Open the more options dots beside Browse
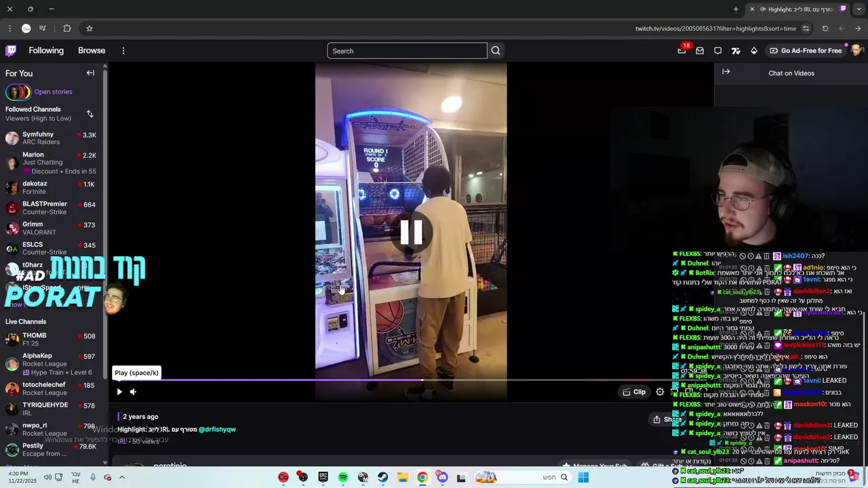Image resolution: width=868 pixels, height=488 pixels. pos(123,51)
